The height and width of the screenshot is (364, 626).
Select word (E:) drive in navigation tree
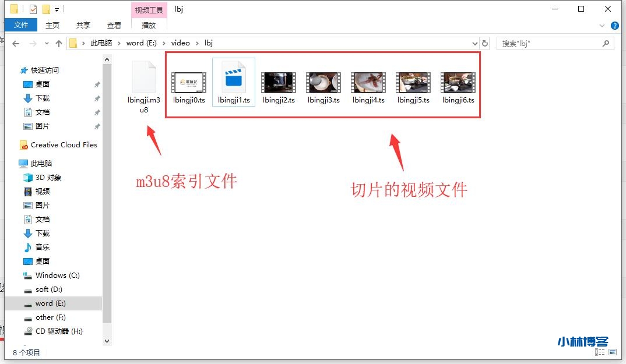coord(50,303)
